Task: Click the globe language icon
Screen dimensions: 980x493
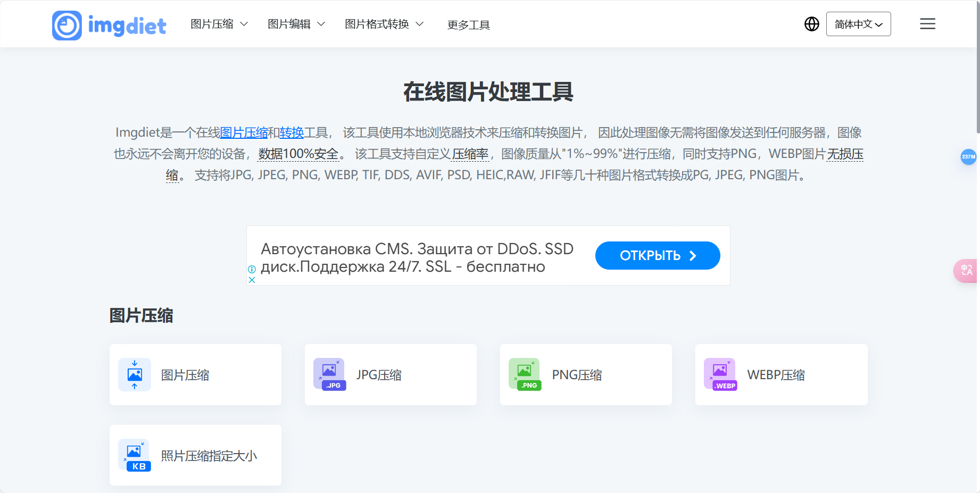Action: [x=811, y=24]
